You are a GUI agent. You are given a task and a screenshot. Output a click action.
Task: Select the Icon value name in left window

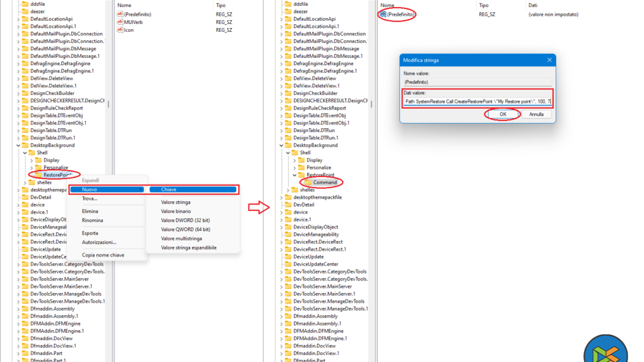129,29
